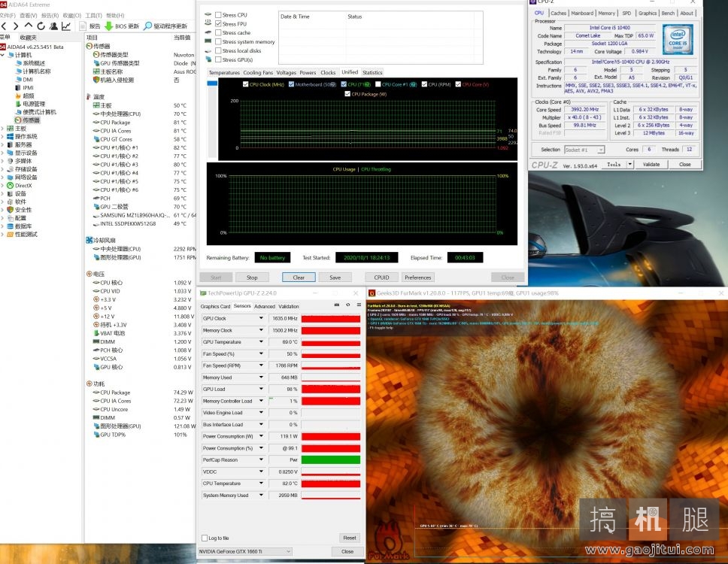Open the Mainboard tab in CPU-Z
Screen dimensions: 728x564
[x=582, y=14]
